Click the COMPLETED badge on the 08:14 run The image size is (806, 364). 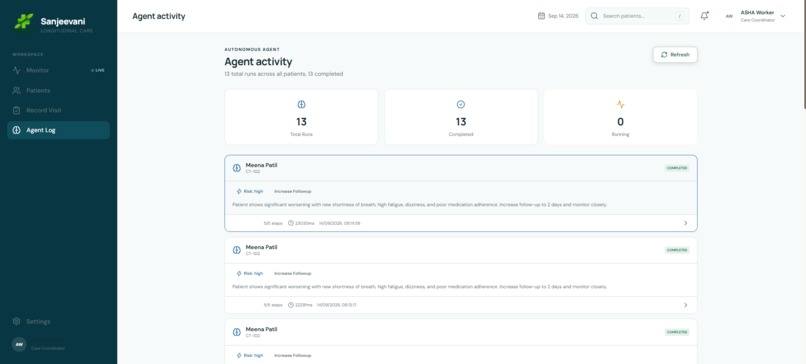click(677, 168)
